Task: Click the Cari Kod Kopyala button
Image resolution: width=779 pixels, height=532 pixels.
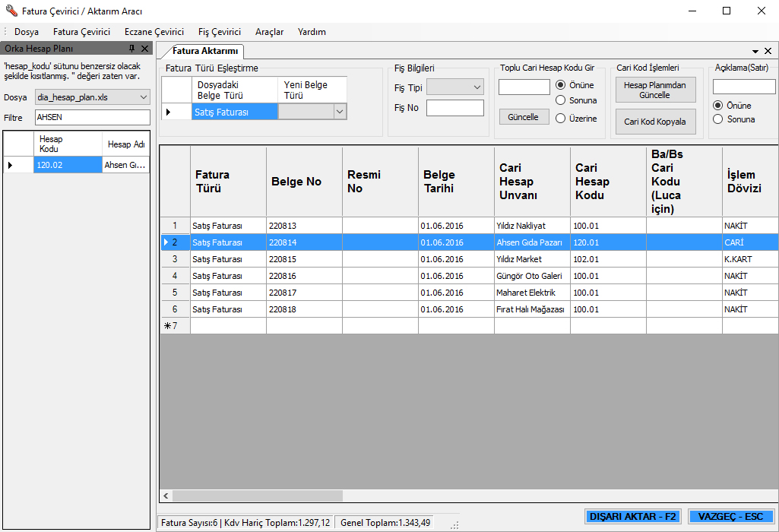Action: click(655, 122)
